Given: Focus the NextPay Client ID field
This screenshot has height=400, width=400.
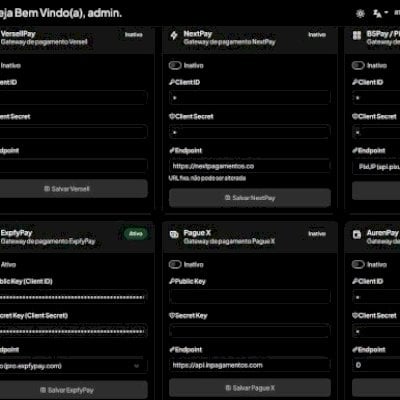Looking at the screenshot, I should pos(250,98).
